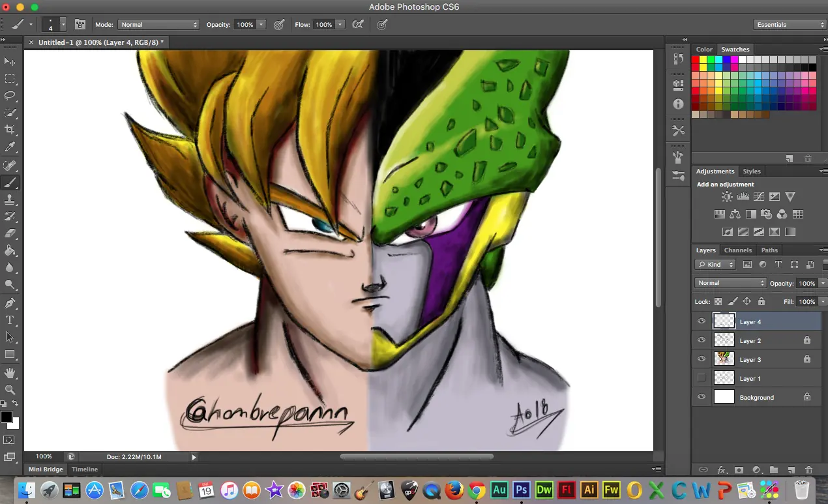The width and height of the screenshot is (828, 504).
Task: Open the brush Mode dropdown
Action: pos(158,25)
